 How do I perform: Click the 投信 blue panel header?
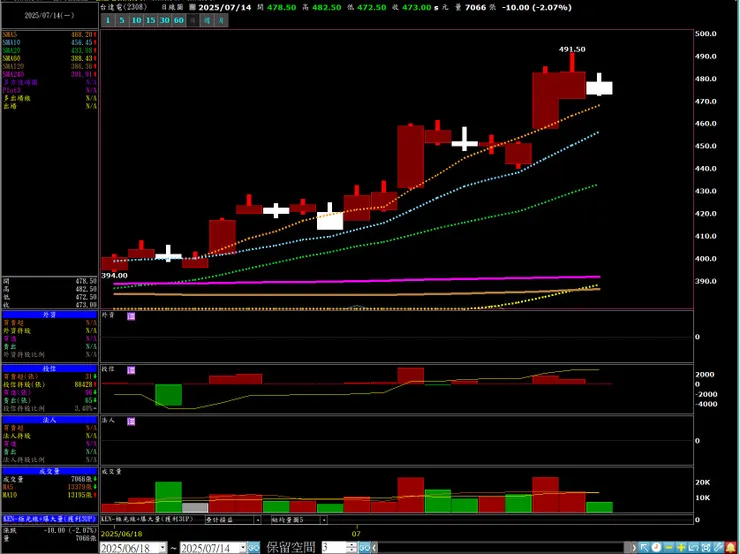50,369
